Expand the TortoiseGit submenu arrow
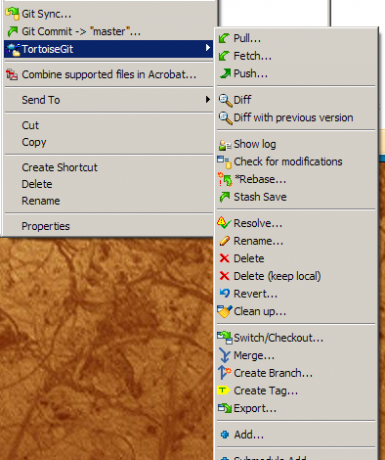385x460 pixels. tap(208, 47)
